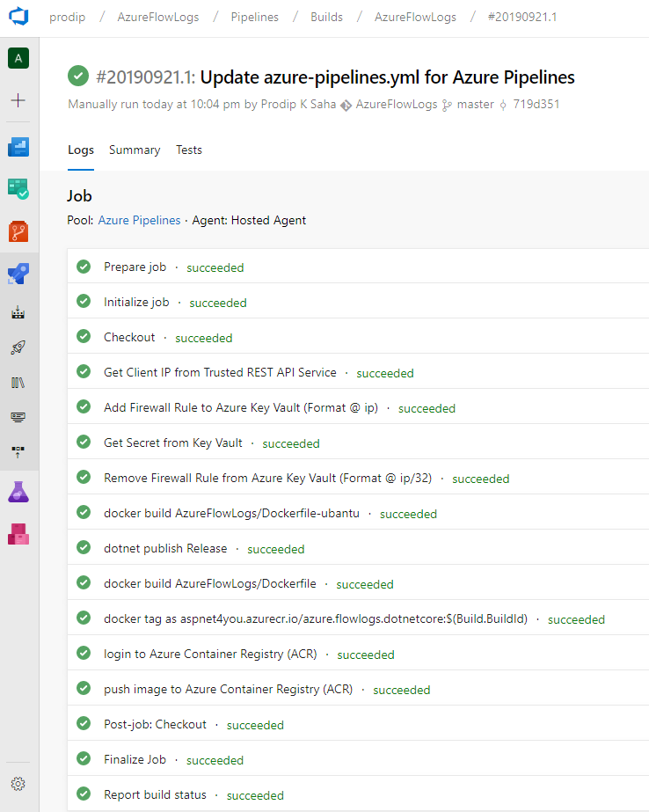This screenshot has height=812, width=649.
Task: Switch to the Tests tab
Action: click(x=189, y=150)
